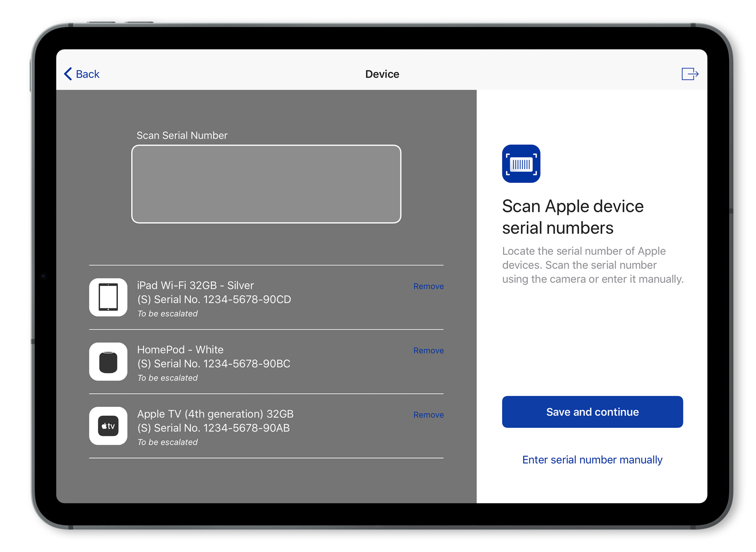Click the barcode scanner app icon
Screen dimensions: 756x552
click(x=521, y=164)
